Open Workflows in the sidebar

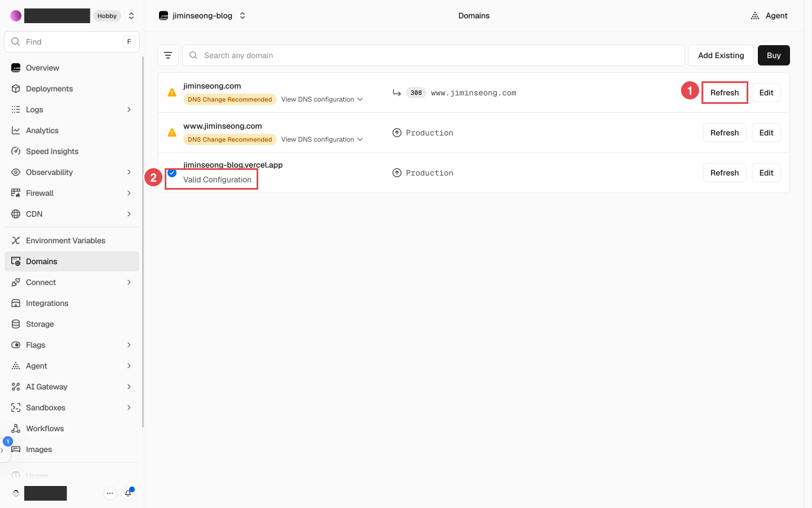click(x=72, y=428)
